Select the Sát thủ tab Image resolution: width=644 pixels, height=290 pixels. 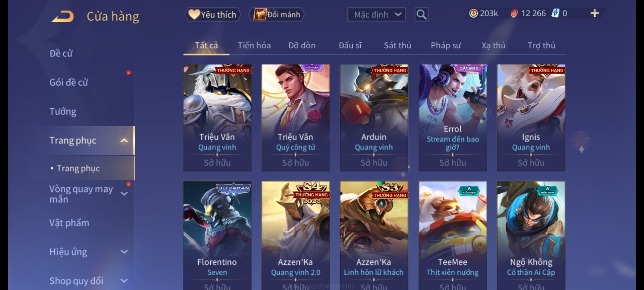click(397, 45)
